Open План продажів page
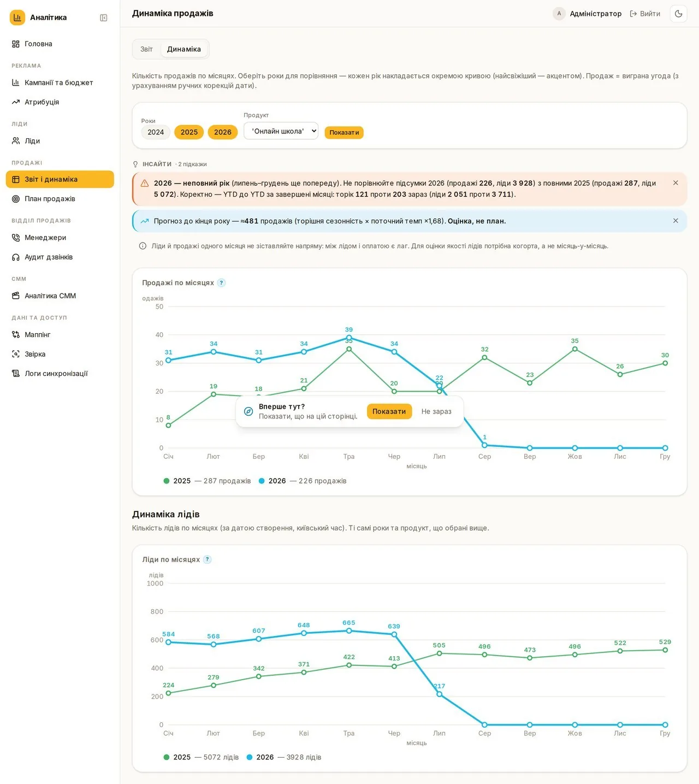Viewport: 699px width, 784px height. point(60,199)
